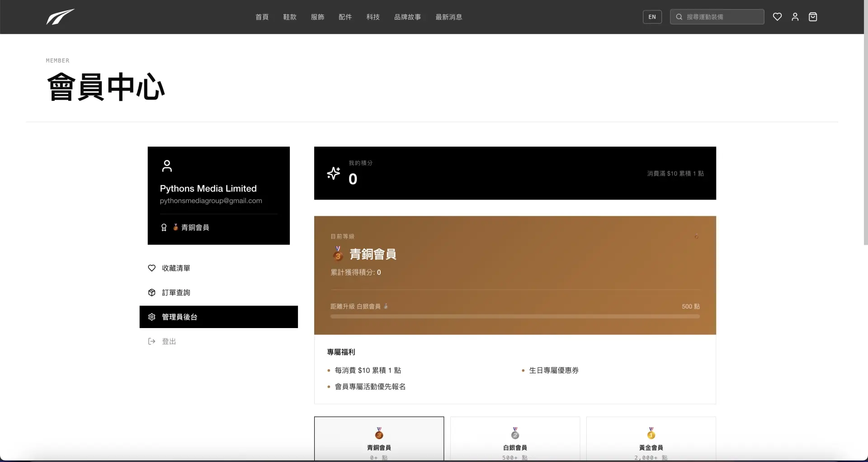This screenshot has height=462, width=868.
Task: Select the 青銅會員 tier card
Action: point(379,439)
